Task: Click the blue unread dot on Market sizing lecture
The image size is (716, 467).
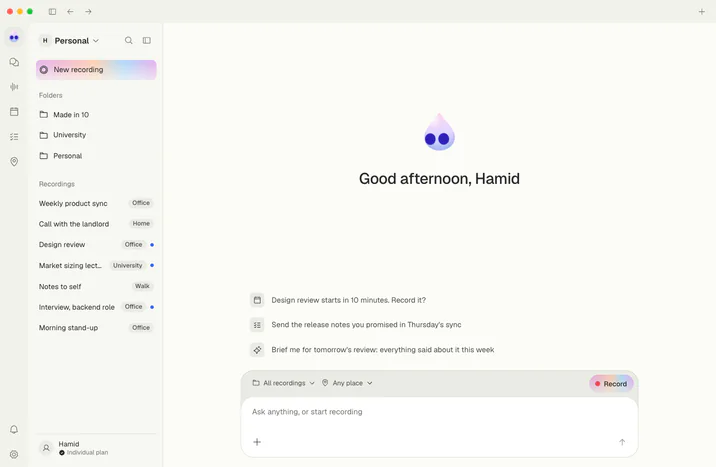Action: 152,265
